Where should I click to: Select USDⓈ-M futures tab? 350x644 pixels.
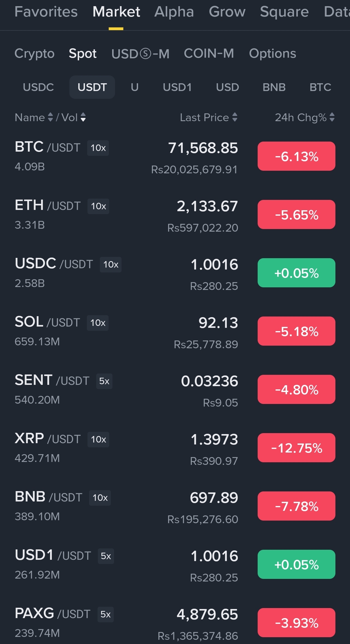click(x=140, y=54)
